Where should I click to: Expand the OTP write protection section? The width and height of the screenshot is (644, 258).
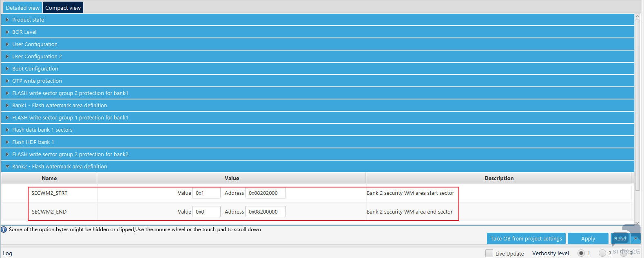click(x=317, y=81)
